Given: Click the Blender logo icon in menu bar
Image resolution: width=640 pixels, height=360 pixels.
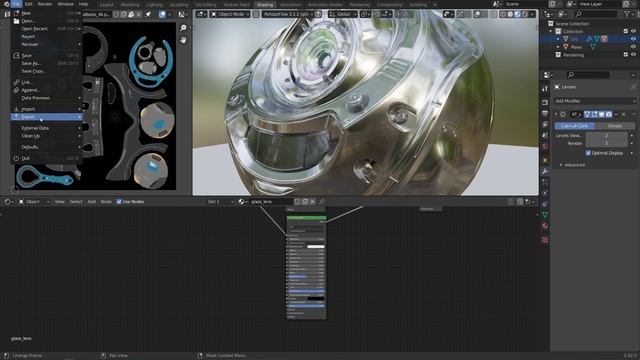Looking at the screenshot, I should coord(6,4).
